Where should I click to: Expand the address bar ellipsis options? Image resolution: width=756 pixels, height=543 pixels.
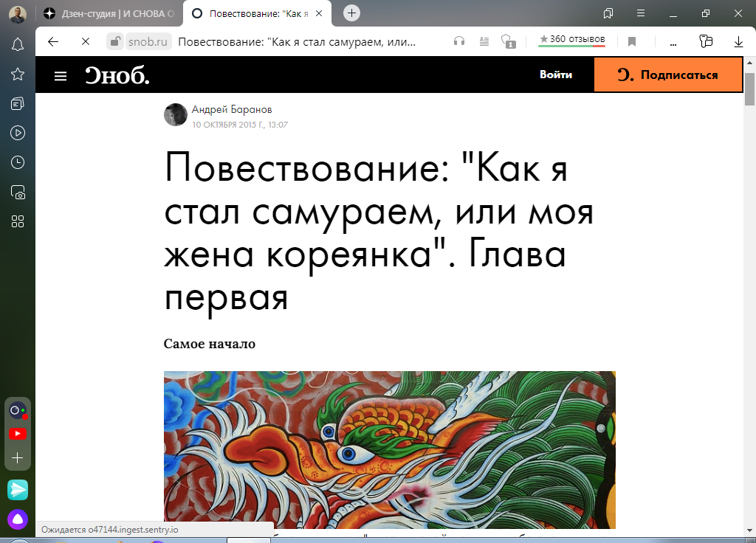673,42
